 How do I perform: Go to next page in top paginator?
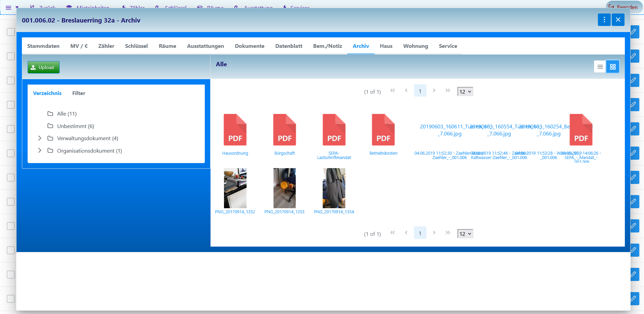[434, 91]
